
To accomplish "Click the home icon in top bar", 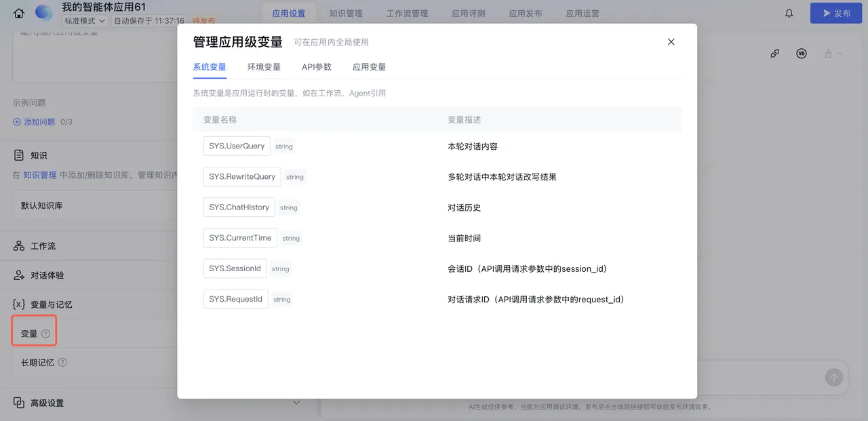I will coord(19,13).
